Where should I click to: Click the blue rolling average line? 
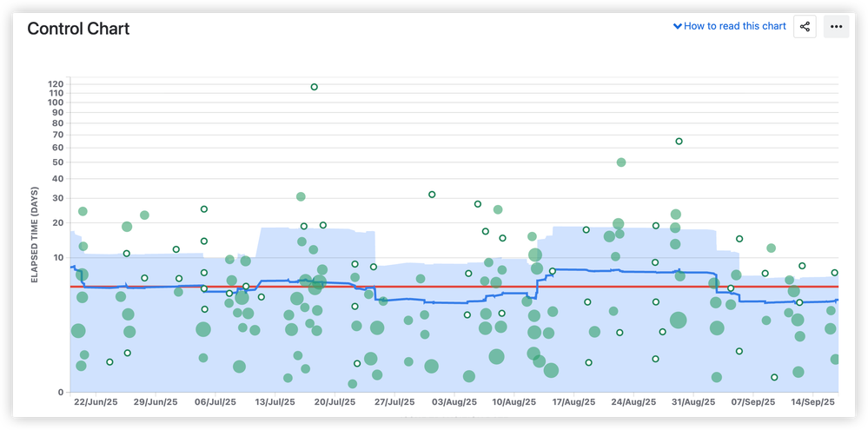pyautogui.click(x=591, y=270)
